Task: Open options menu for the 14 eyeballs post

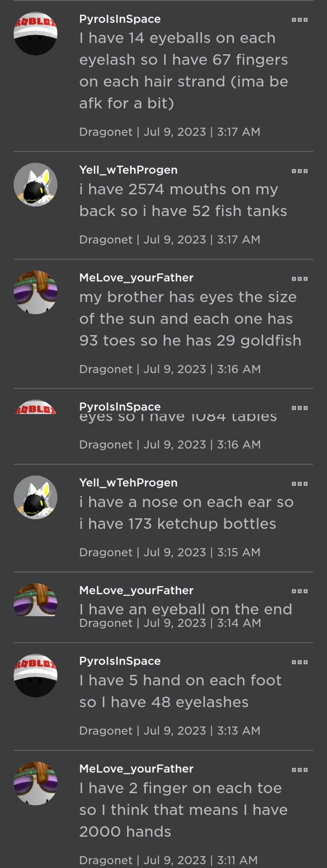Action: tap(299, 20)
